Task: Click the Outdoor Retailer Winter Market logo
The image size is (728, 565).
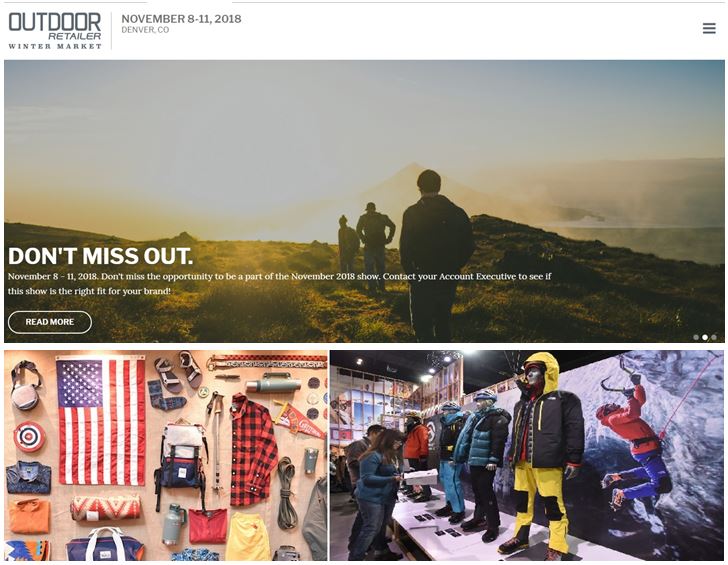Action: coord(55,31)
